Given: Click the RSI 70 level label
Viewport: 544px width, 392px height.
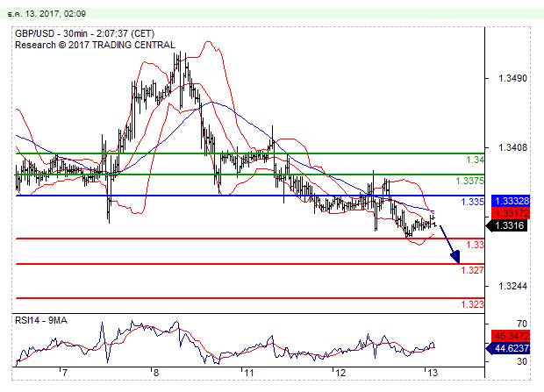Looking at the screenshot, I should click(x=522, y=324).
